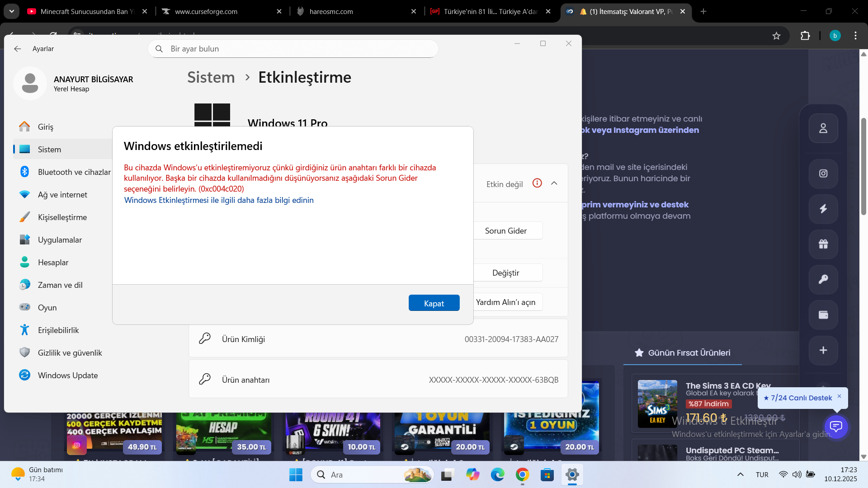Open Microsoft Edge from the taskbar
Image resolution: width=868 pixels, height=488 pixels.
[x=497, y=475]
